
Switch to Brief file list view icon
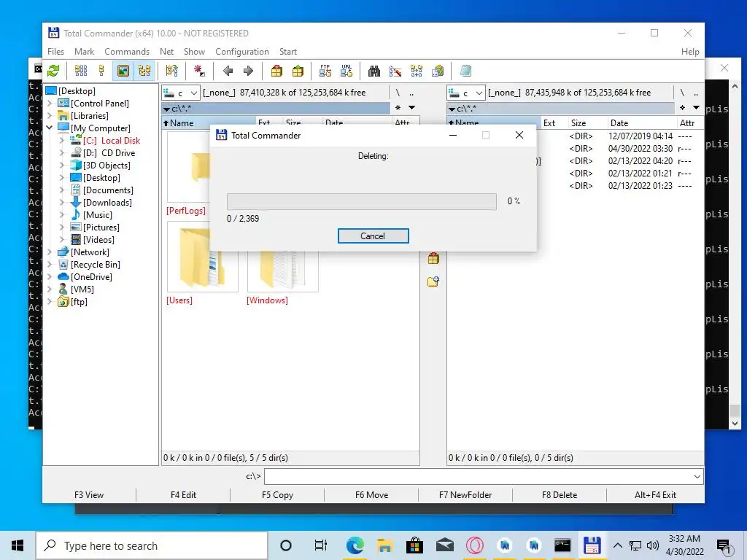point(81,71)
